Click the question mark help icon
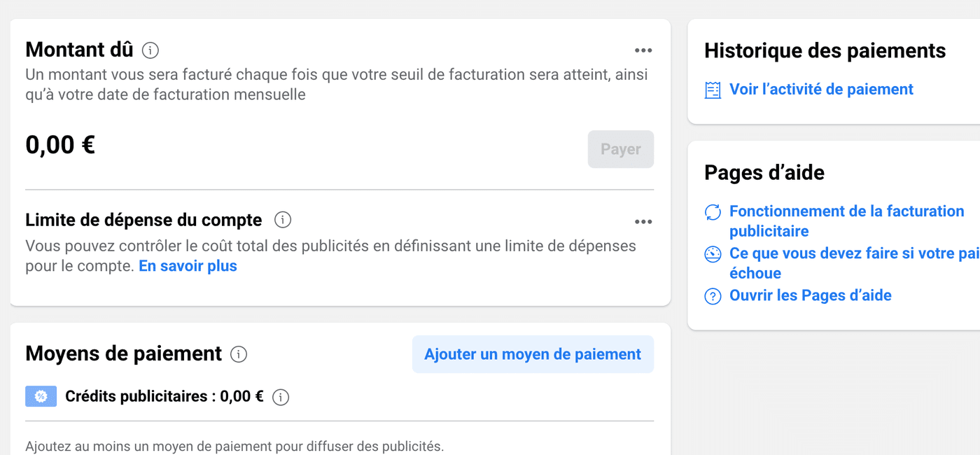Image resolution: width=980 pixels, height=455 pixels. pos(712,296)
